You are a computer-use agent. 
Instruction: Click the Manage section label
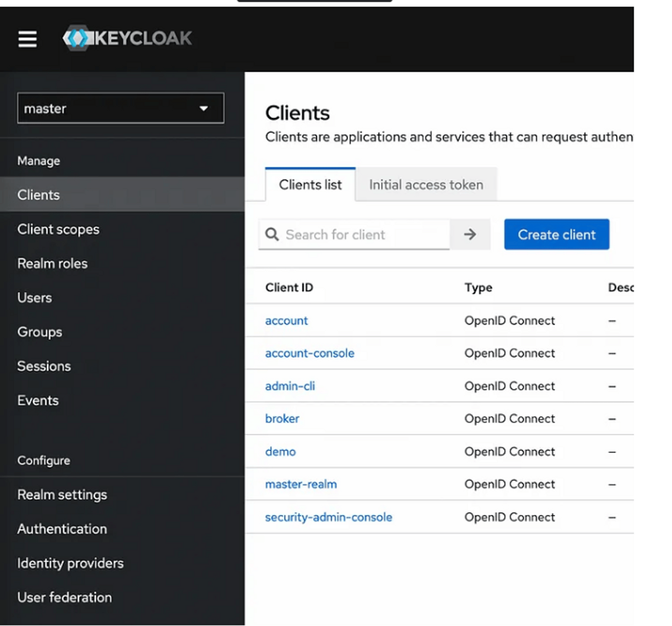39,161
